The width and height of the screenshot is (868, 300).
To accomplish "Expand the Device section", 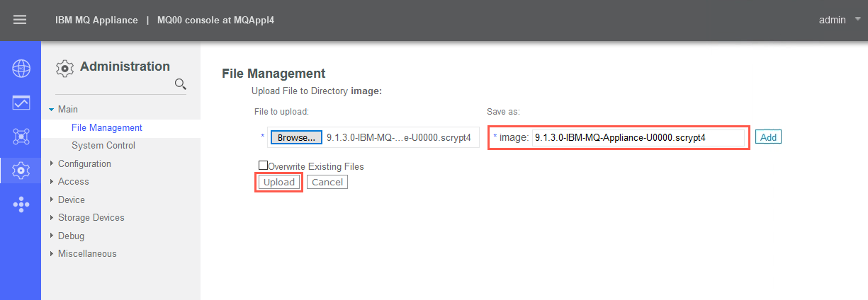I will (51, 200).
